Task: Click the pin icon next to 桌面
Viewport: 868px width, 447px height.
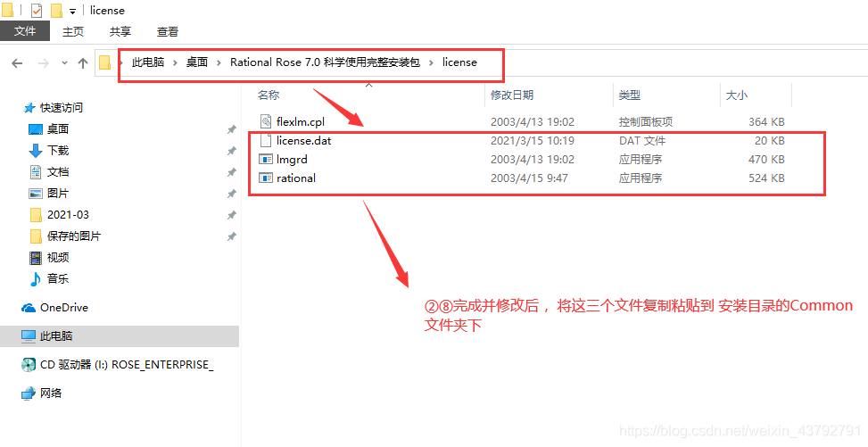Action: click(231, 129)
